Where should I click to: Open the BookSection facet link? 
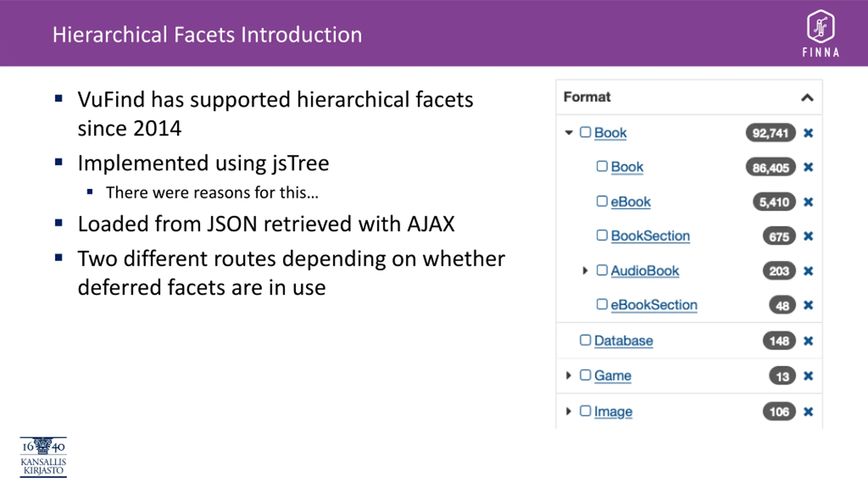650,236
